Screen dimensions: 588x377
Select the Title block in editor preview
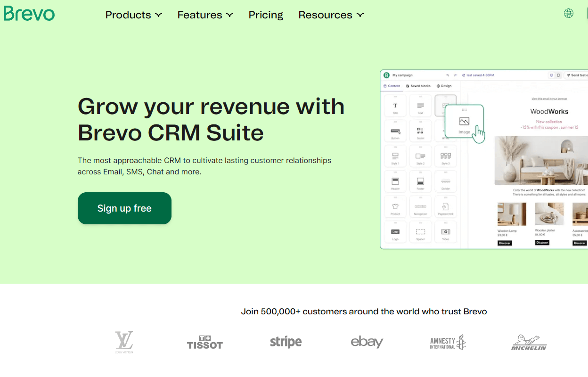[395, 106]
